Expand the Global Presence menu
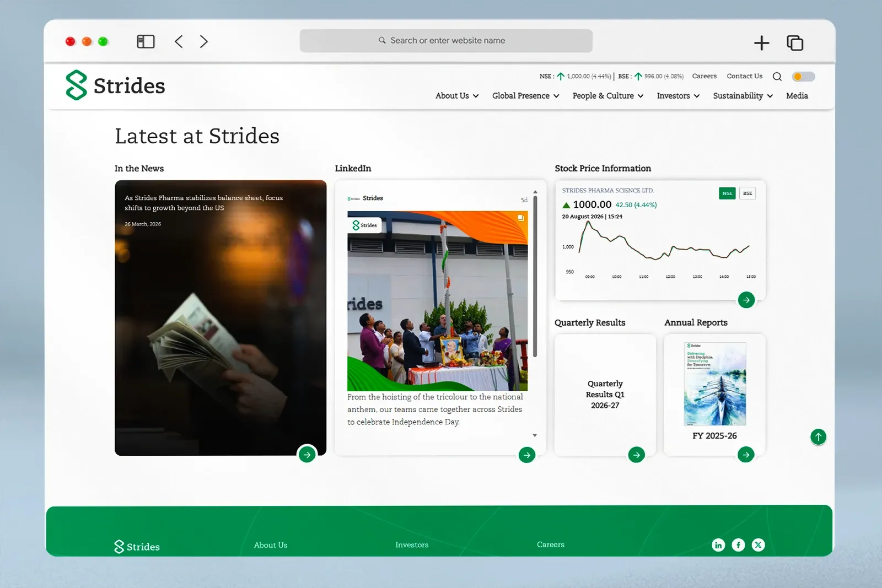 [526, 96]
